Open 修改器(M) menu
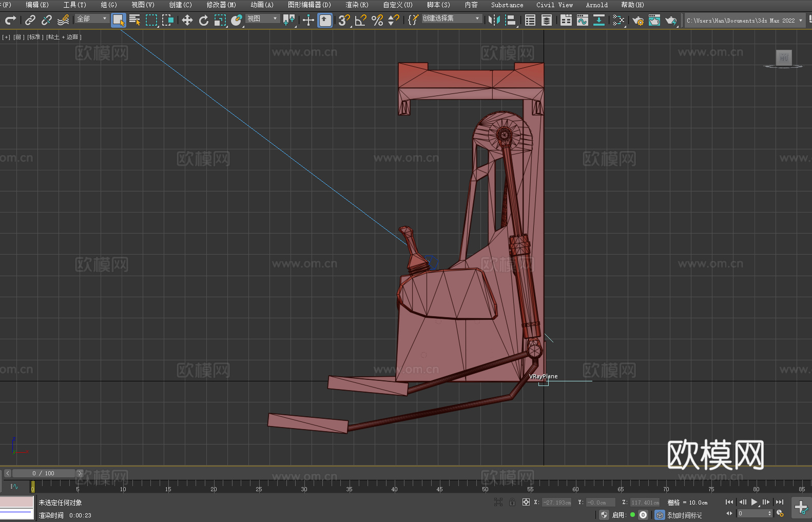This screenshot has width=812, height=522. point(221,5)
